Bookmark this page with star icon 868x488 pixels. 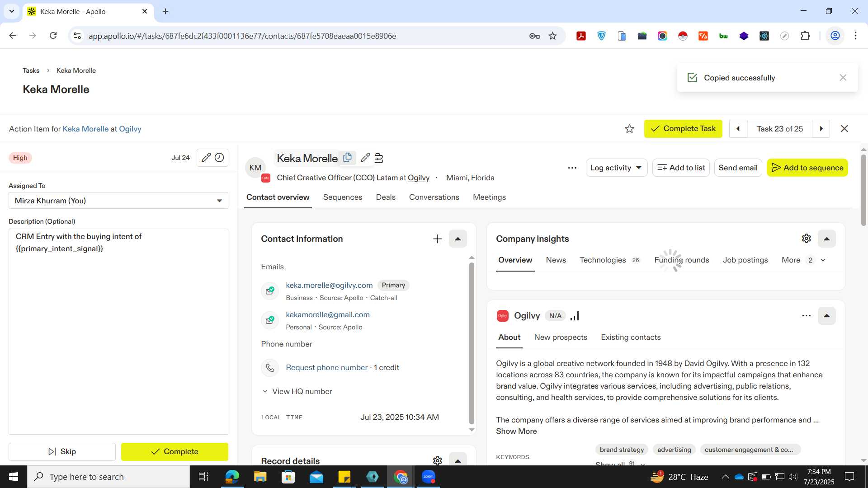552,36
